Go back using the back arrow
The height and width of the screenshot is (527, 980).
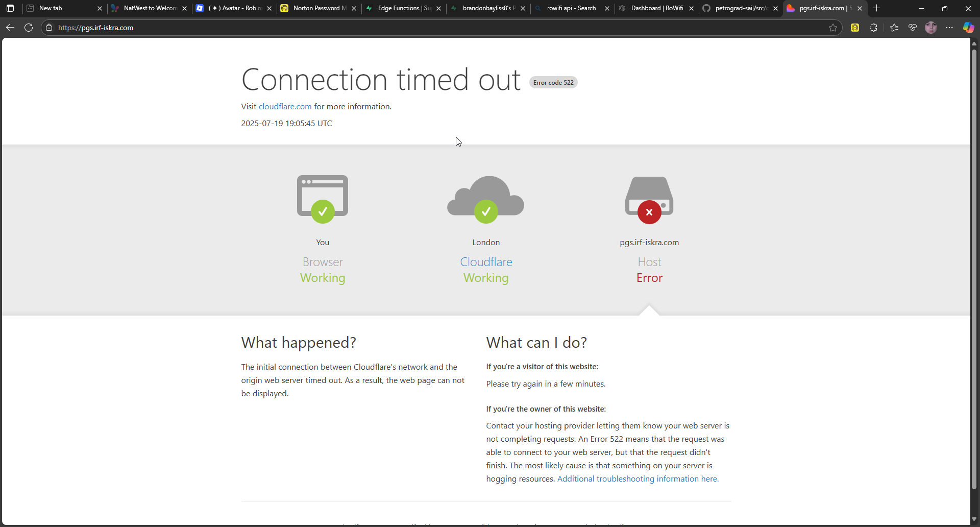[x=10, y=28]
